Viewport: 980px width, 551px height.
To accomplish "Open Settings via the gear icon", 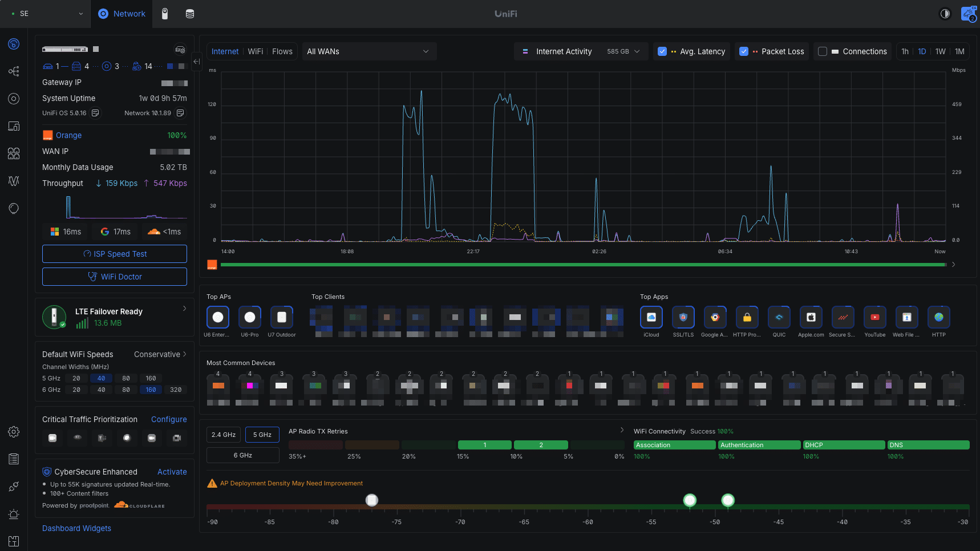I will (14, 432).
